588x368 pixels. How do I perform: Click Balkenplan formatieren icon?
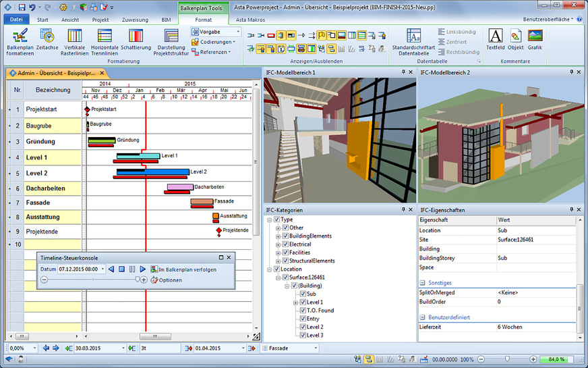pyautogui.click(x=20, y=41)
